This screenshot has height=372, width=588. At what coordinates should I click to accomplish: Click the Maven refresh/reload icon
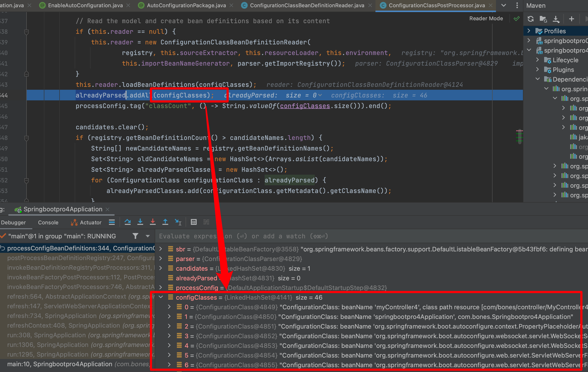[530, 19]
